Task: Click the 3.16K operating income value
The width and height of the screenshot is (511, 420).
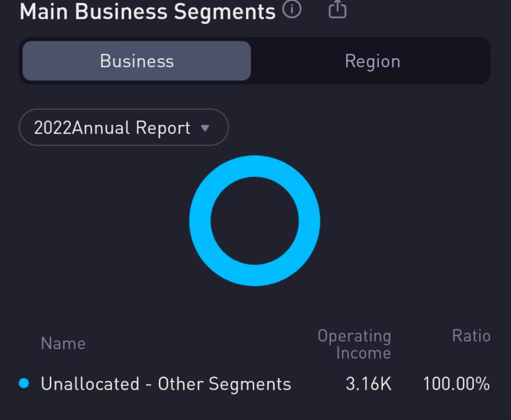Action: (x=369, y=384)
